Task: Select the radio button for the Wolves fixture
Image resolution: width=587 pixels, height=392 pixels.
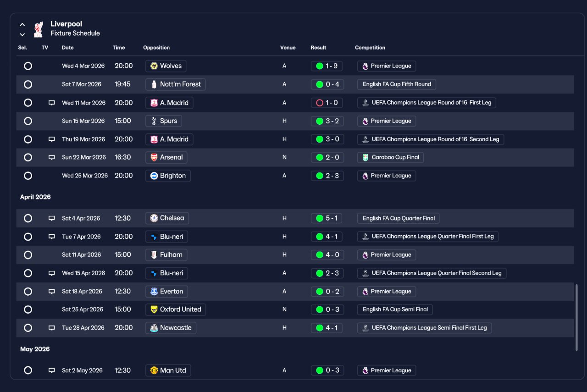Action: point(28,66)
